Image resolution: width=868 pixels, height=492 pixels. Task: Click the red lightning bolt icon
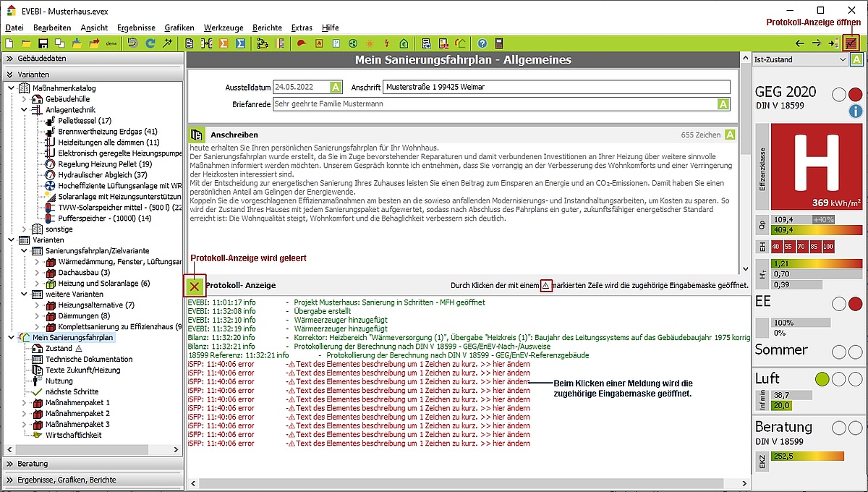click(x=387, y=43)
